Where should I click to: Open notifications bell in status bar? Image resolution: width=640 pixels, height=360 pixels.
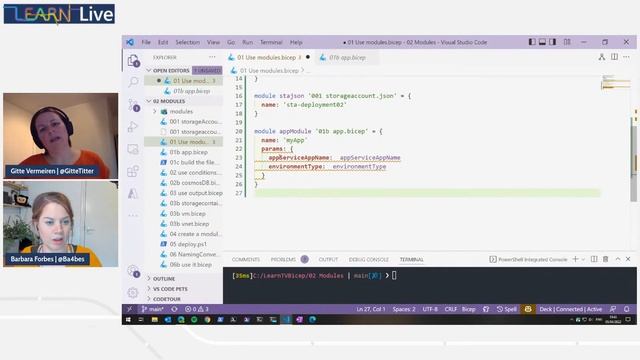(x=627, y=309)
